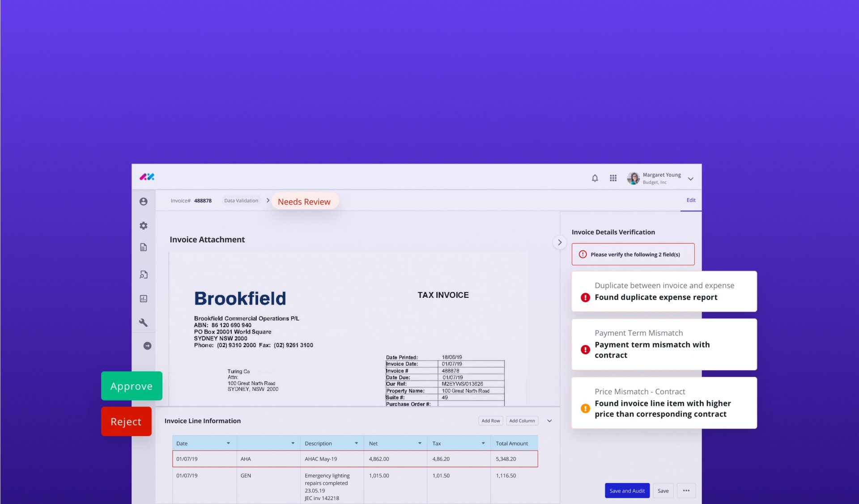Click the verify fields alert banner
This screenshot has width=859, height=504.
[633, 254]
